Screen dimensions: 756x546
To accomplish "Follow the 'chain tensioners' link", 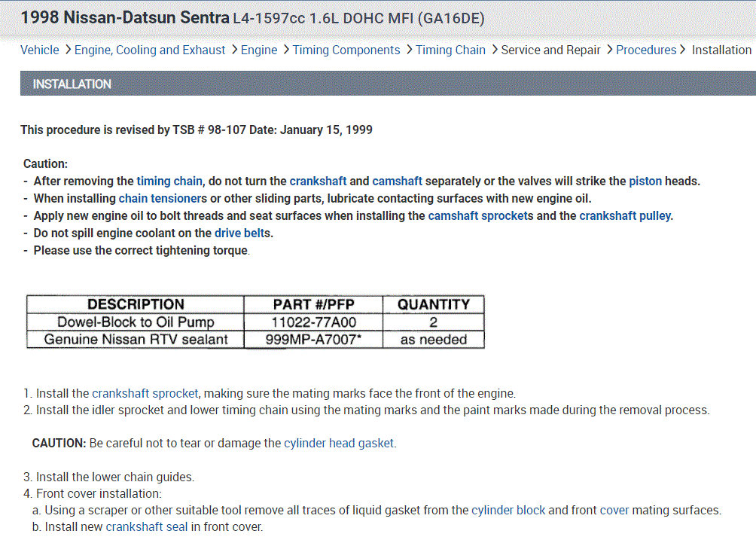I will point(163,199).
